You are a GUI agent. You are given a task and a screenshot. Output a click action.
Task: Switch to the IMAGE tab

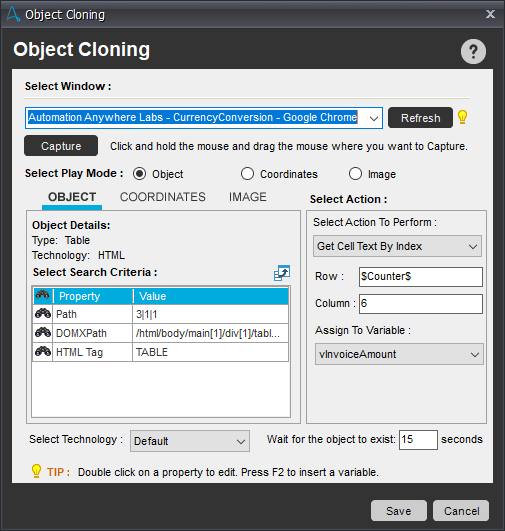248,197
